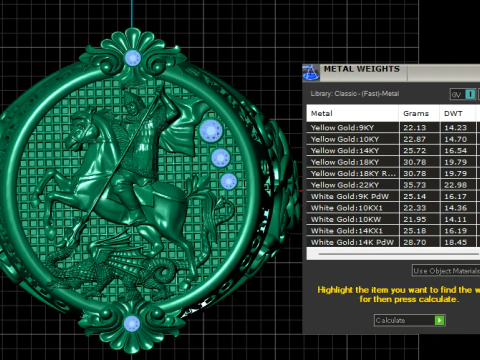480x360 pixels.
Task: Click the 25.72 grams value
Action: pos(415,151)
